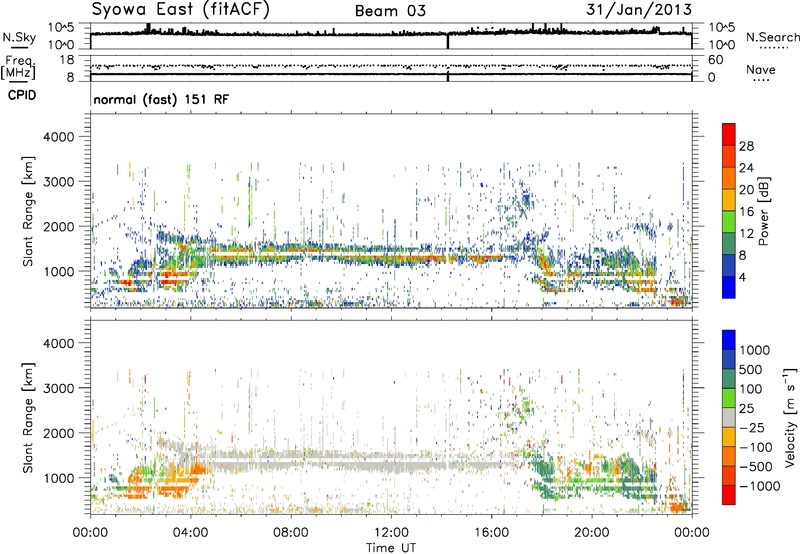Click the "12:00" time tick label
The image size is (800, 554).
(391, 533)
